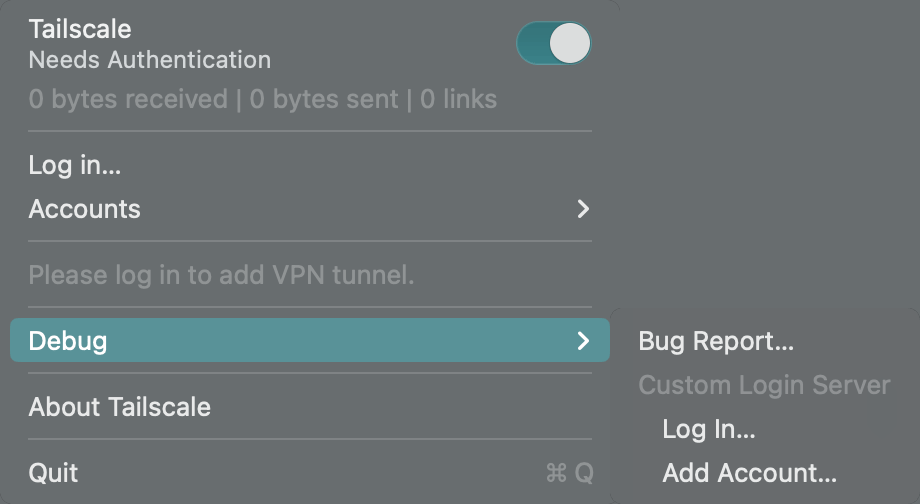Open the Accounts menu entry
Screen dimensions: 920x504
click(x=85, y=209)
